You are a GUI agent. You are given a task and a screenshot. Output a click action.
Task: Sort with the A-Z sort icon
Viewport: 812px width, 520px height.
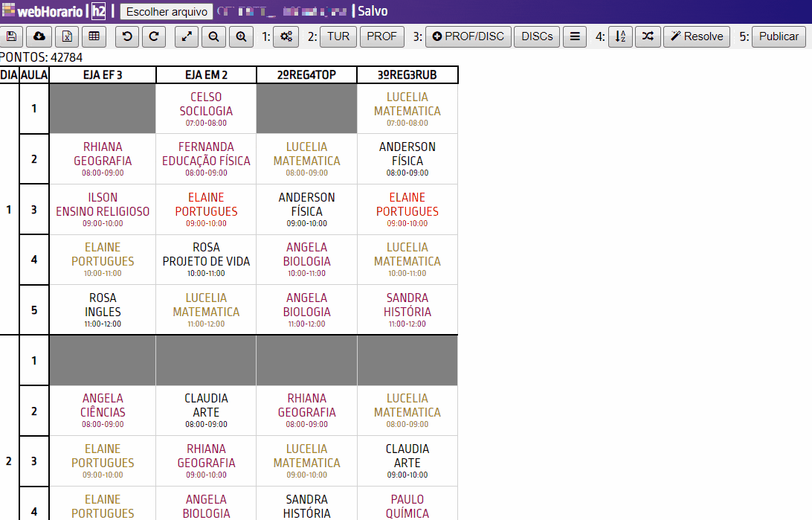(x=620, y=36)
